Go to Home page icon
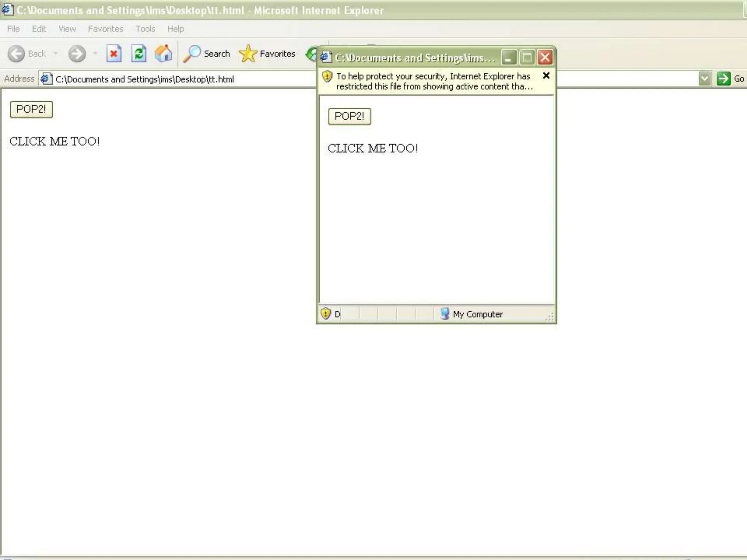This screenshot has height=560, width=747. point(163,54)
